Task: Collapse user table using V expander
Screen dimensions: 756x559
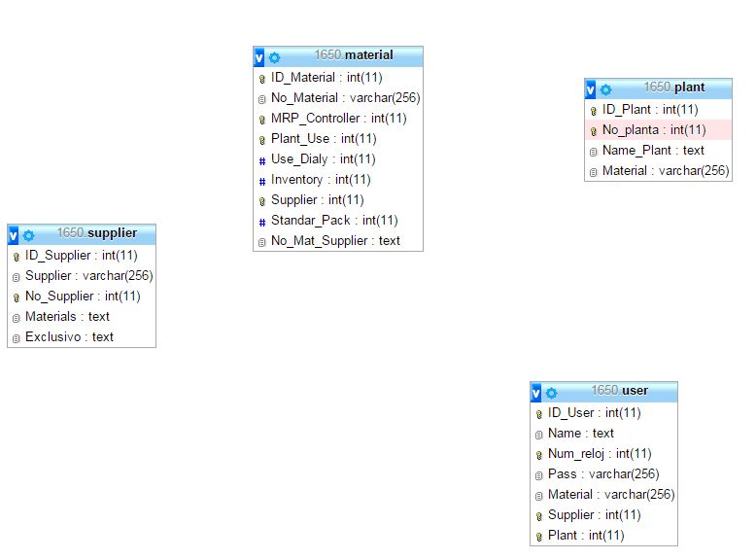Action: pos(535,393)
